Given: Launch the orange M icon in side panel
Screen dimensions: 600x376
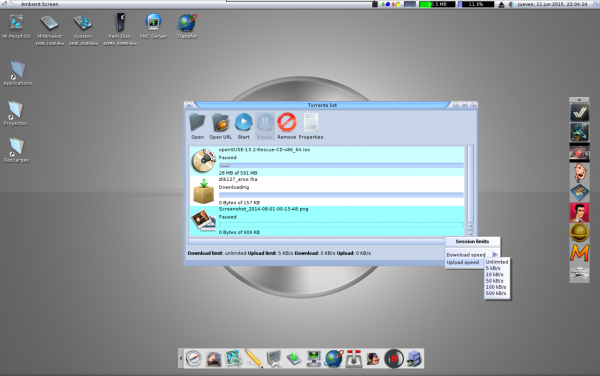Looking at the screenshot, I should [x=579, y=253].
